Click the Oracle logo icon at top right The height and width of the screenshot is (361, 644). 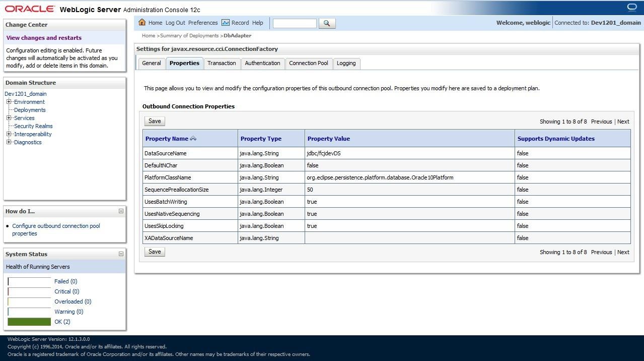[632, 7]
